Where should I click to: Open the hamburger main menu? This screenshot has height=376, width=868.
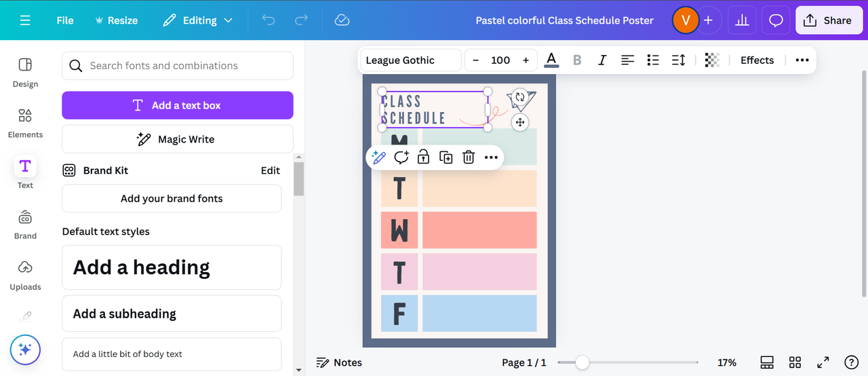tap(25, 20)
